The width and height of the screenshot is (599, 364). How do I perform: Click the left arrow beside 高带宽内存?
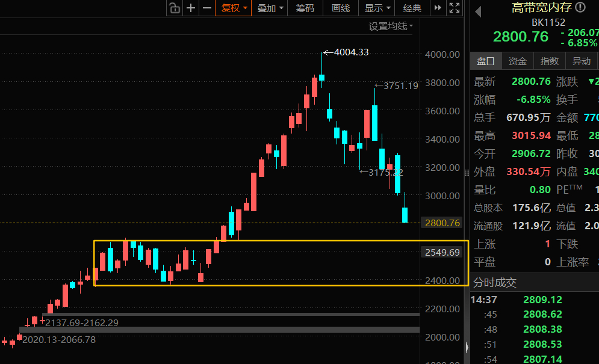tap(478, 12)
